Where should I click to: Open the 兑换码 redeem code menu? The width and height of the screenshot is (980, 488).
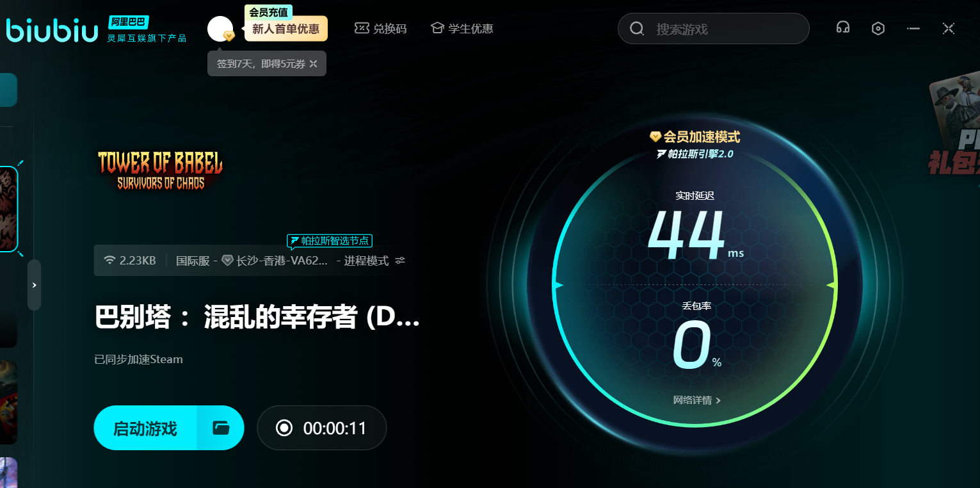coord(381,29)
